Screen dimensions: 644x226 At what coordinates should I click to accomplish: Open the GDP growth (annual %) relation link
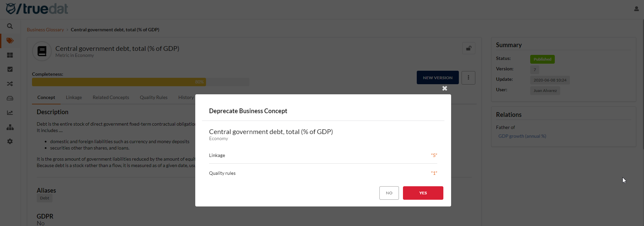click(522, 136)
